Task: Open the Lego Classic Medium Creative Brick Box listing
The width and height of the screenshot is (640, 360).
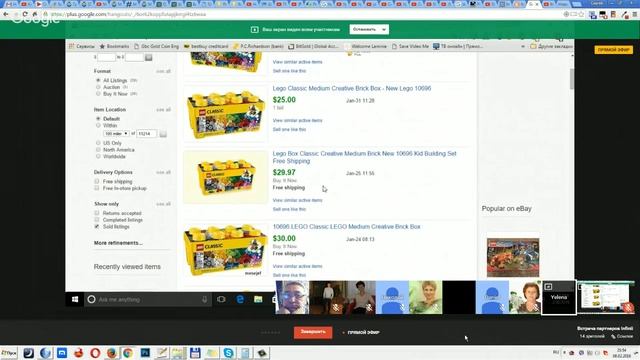Action: (x=352, y=88)
